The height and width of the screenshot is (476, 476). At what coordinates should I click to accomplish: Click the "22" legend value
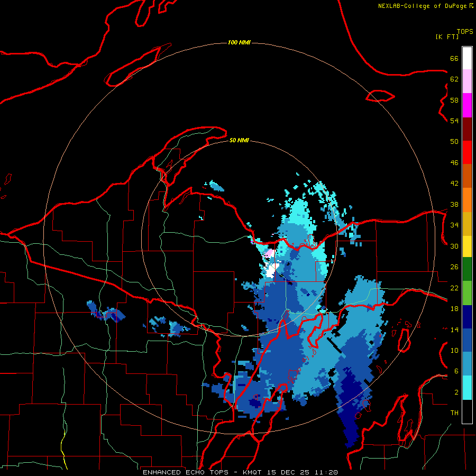(454, 288)
